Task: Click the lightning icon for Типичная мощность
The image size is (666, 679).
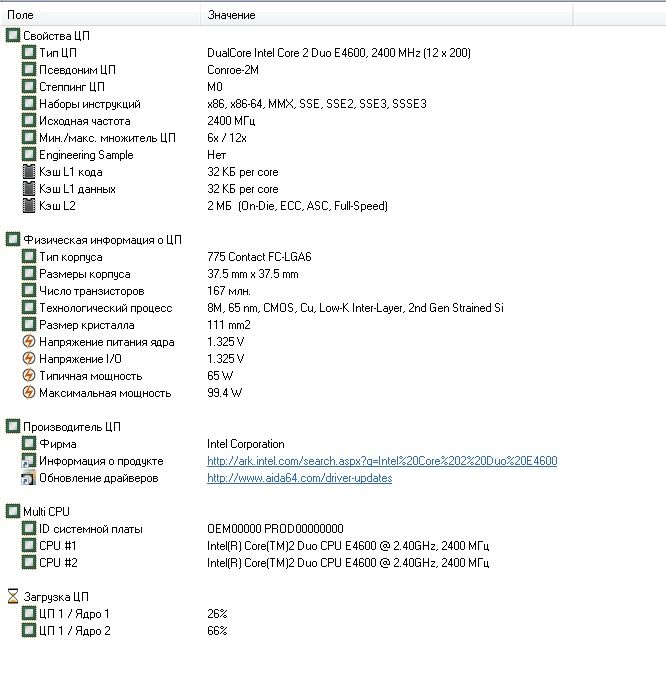Action: (29, 375)
